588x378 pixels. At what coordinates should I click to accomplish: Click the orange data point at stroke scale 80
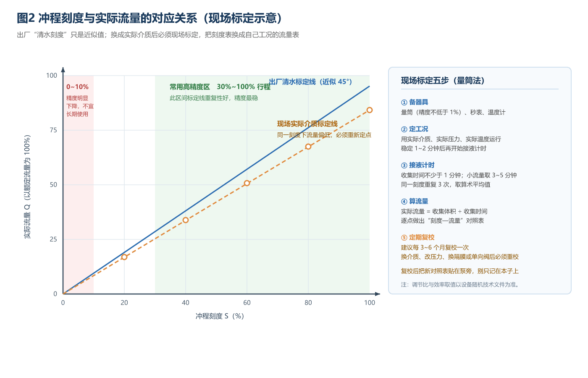click(308, 147)
